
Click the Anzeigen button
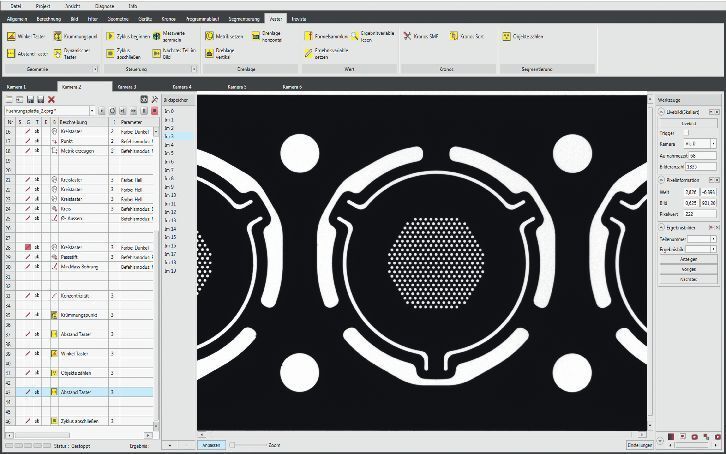pyautogui.click(x=688, y=259)
